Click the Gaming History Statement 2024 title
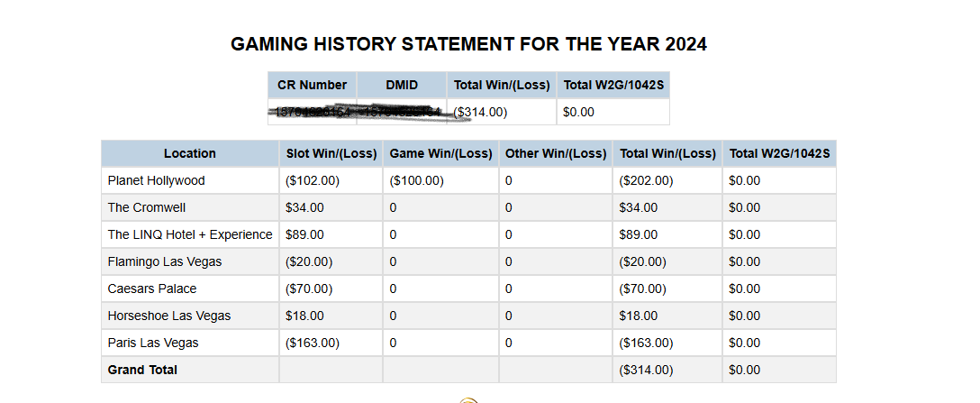 pos(468,44)
